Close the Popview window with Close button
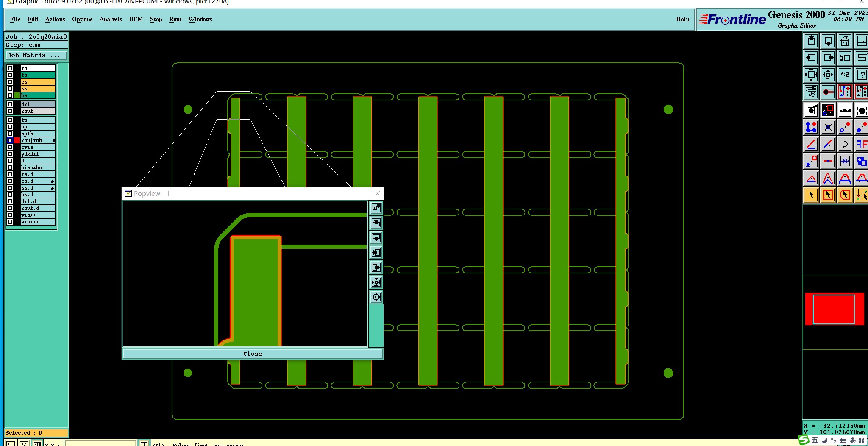The height and width of the screenshot is (446, 868). (x=253, y=354)
